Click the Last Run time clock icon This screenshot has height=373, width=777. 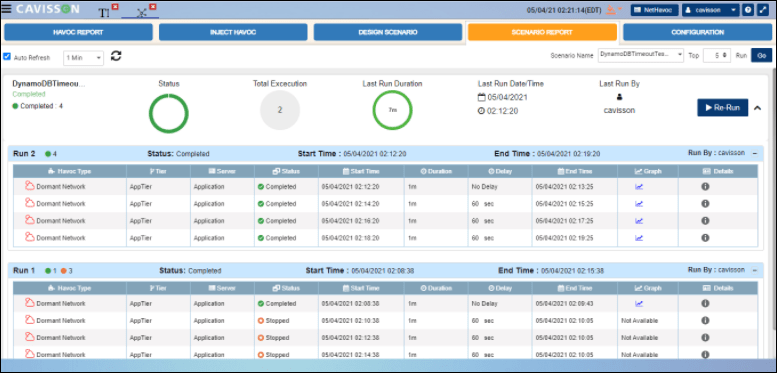(481, 111)
